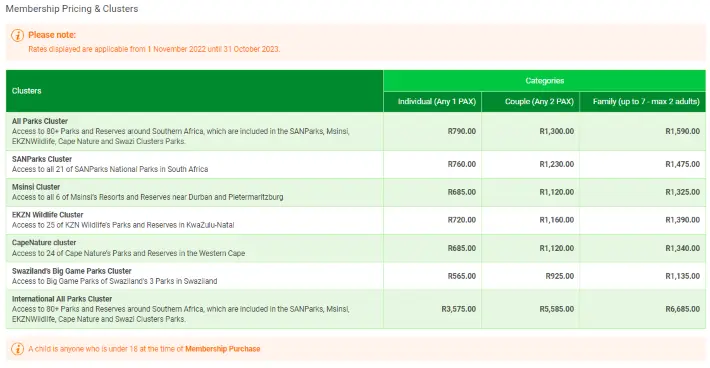Click the Swaziland 3 Parks description
The height and width of the screenshot is (368, 710).
pyautogui.click(x=115, y=281)
